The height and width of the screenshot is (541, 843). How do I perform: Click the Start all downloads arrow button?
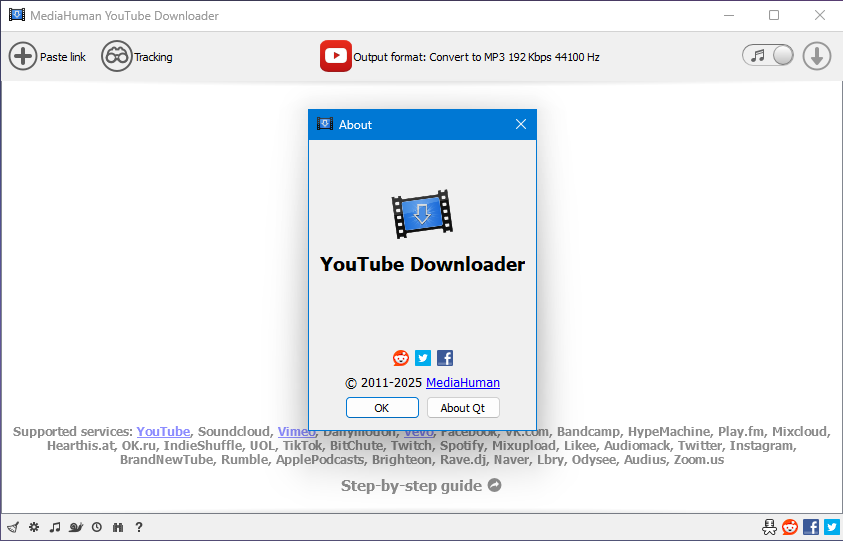click(x=817, y=56)
